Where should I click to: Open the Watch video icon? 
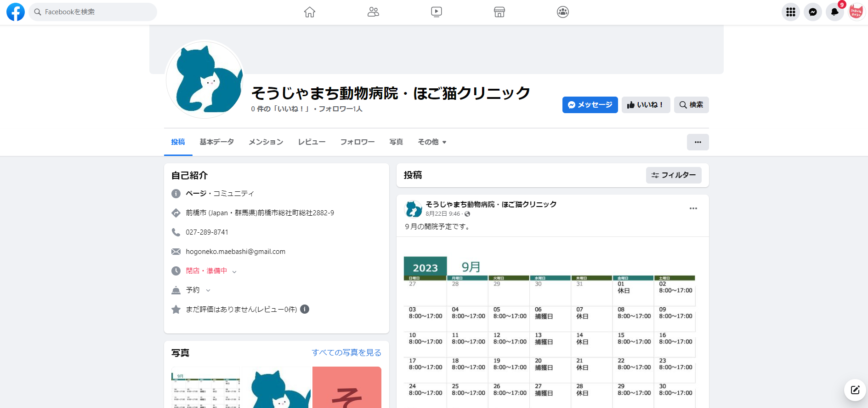tap(437, 12)
